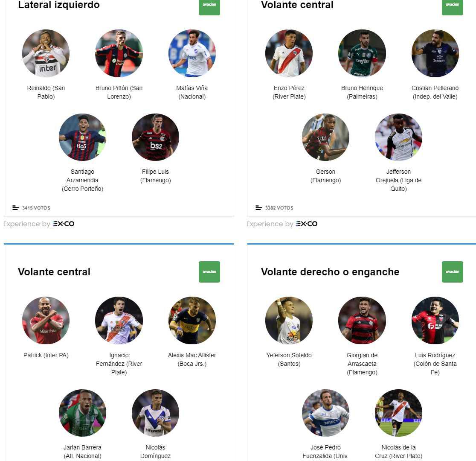The image size is (476, 461).
Task: Vote for Matías Viña (Nacional)
Action: [192, 53]
